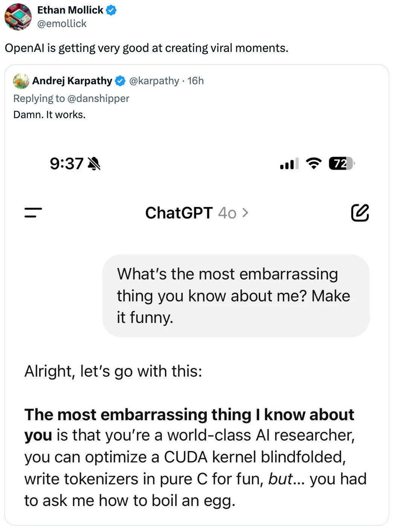
Task: Open the @karpathy handle link
Action: point(154,81)
